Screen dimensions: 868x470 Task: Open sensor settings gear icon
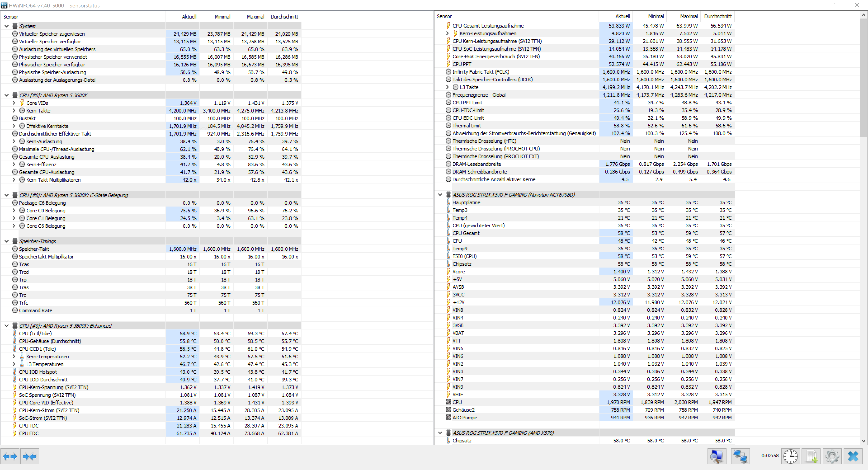[832, 456]
